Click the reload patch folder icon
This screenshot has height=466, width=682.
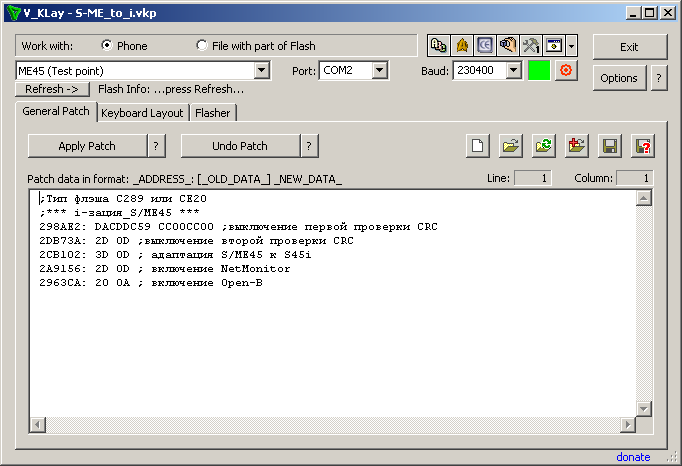click(543, 146)
